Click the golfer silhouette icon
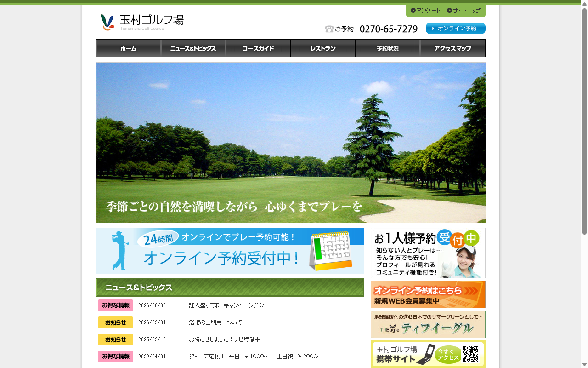This screenshot has width=588, height=368. pyautogui.click(x=119, y=251)
